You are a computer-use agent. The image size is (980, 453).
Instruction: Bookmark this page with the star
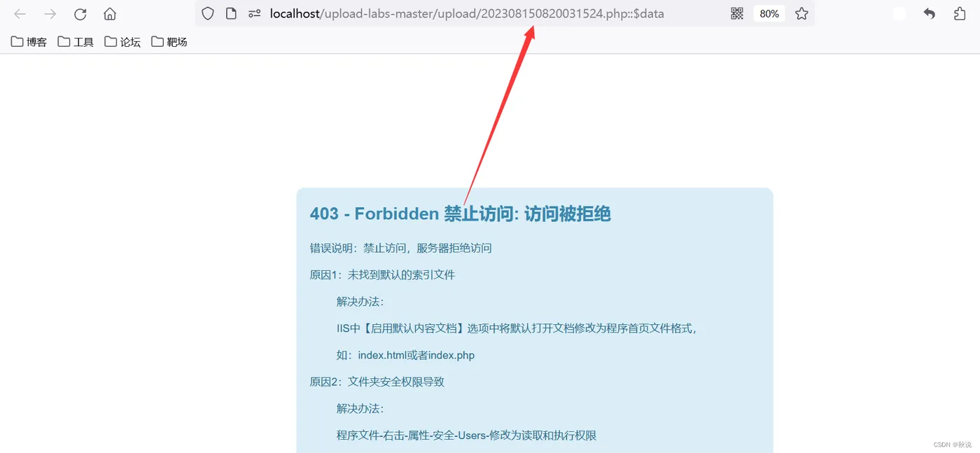click(x=801, y=13)
